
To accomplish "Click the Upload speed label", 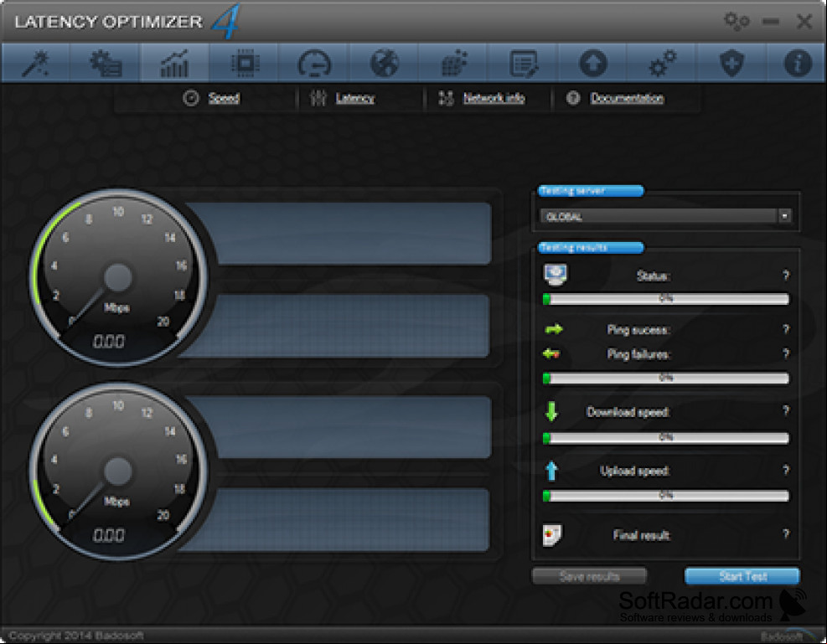I will (x=634, y=471).
